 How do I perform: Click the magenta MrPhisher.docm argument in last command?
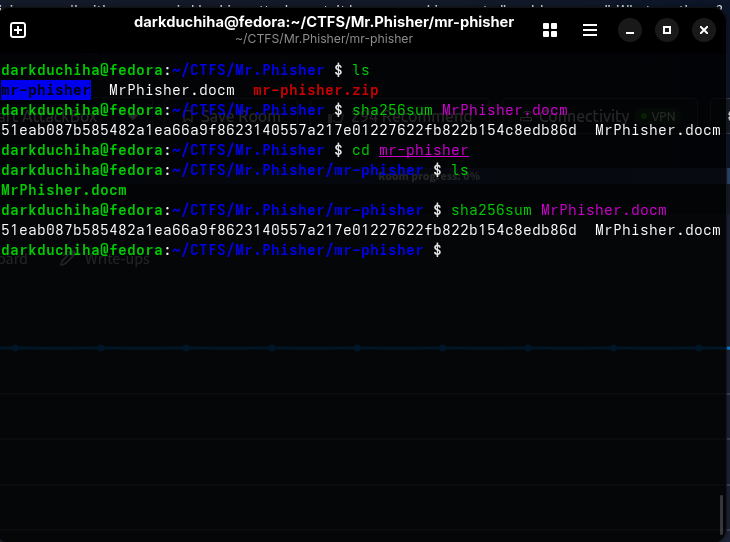603,210
